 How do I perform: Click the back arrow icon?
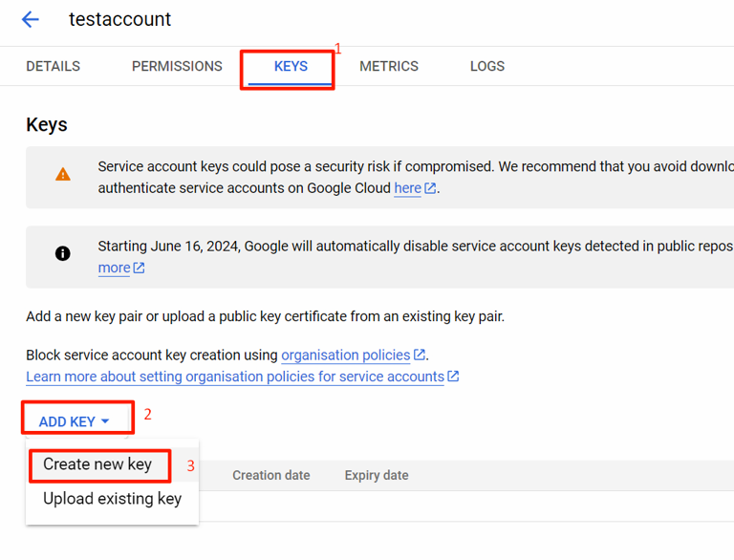(x=31, y=19)
